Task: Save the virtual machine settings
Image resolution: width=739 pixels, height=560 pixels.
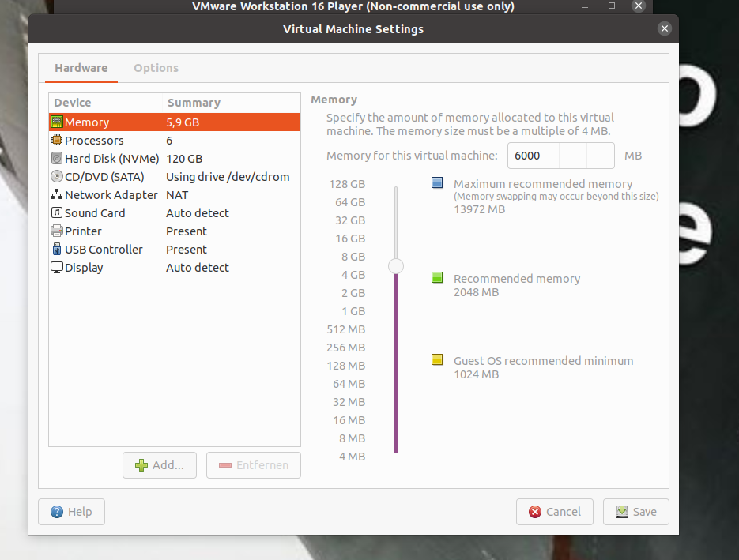Action: [635, 512]
